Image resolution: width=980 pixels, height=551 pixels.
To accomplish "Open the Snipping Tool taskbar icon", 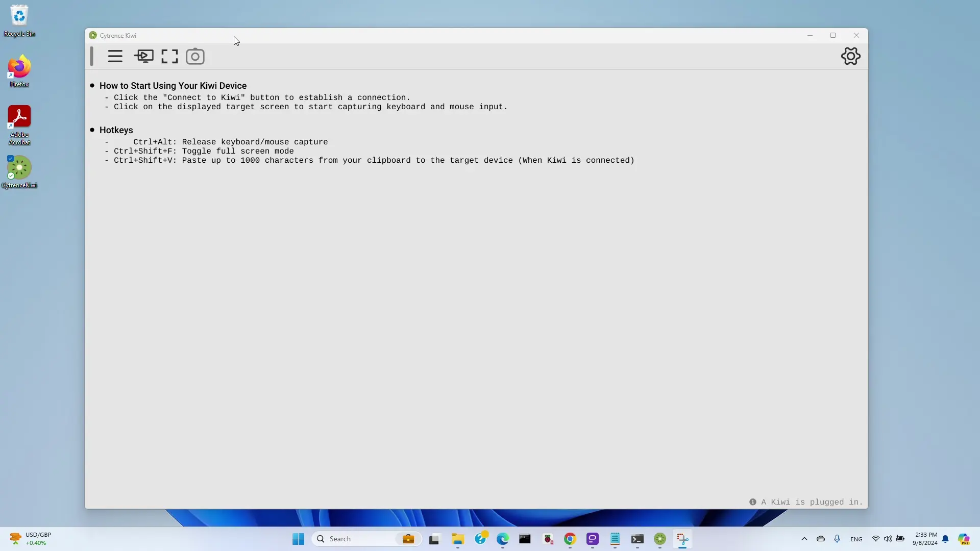I will [x=682, y=539].
